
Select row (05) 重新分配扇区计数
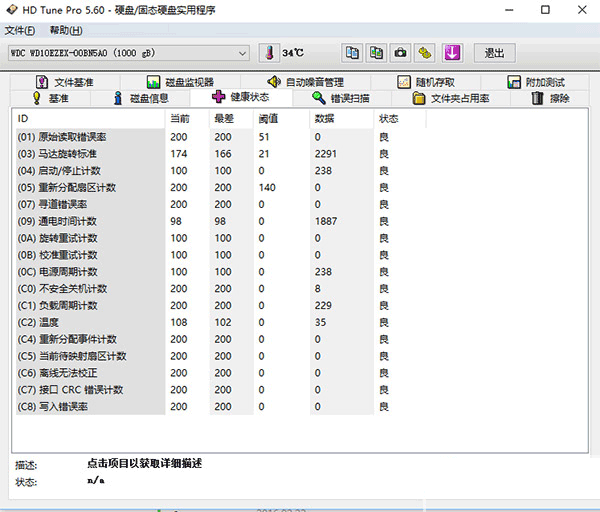point(220,188)
